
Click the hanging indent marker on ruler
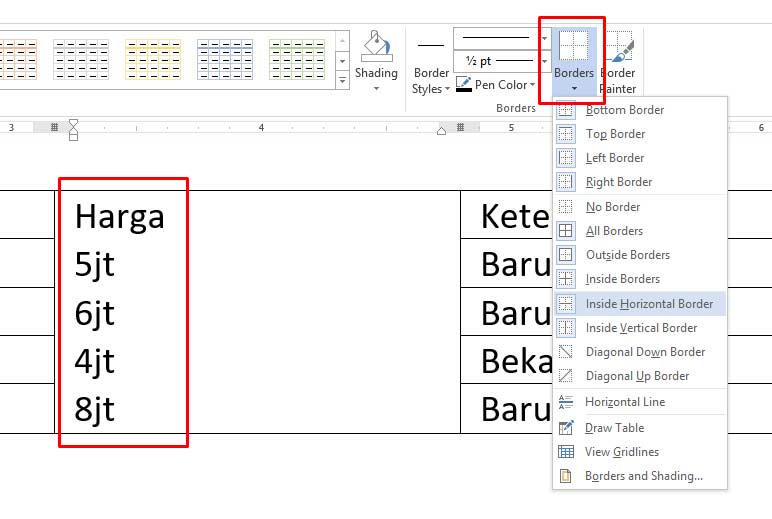click(x=73, y=131)
